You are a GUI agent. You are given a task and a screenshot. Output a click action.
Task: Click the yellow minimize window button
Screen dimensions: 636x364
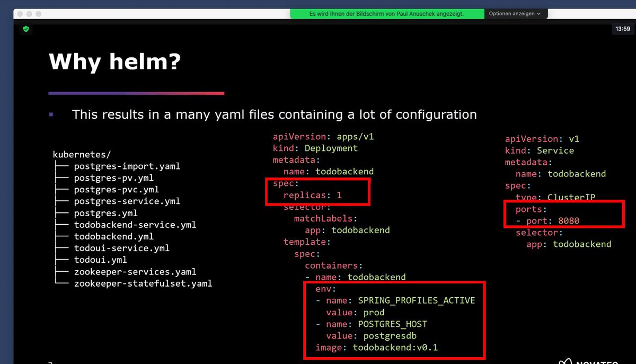(x=29, y=14)
